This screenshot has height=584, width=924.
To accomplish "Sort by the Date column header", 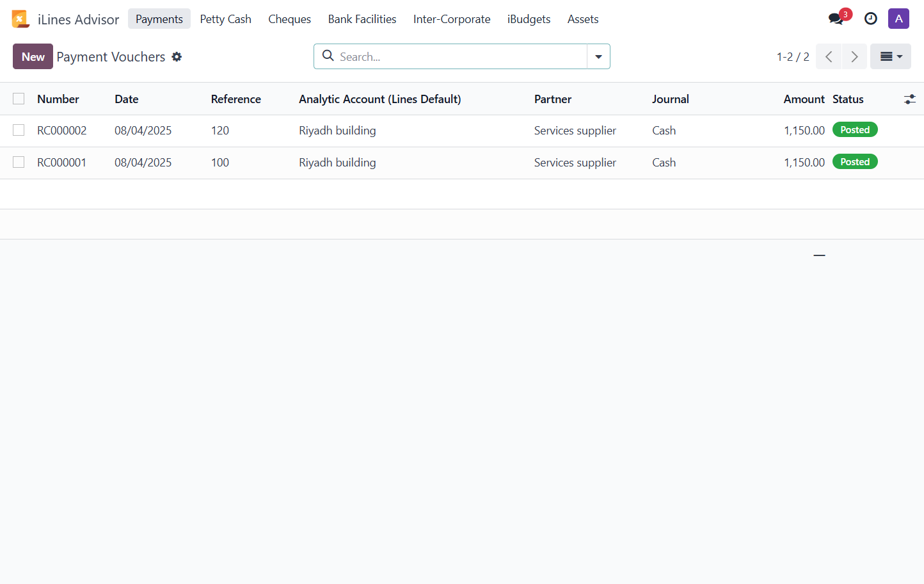I will (127, 99).
